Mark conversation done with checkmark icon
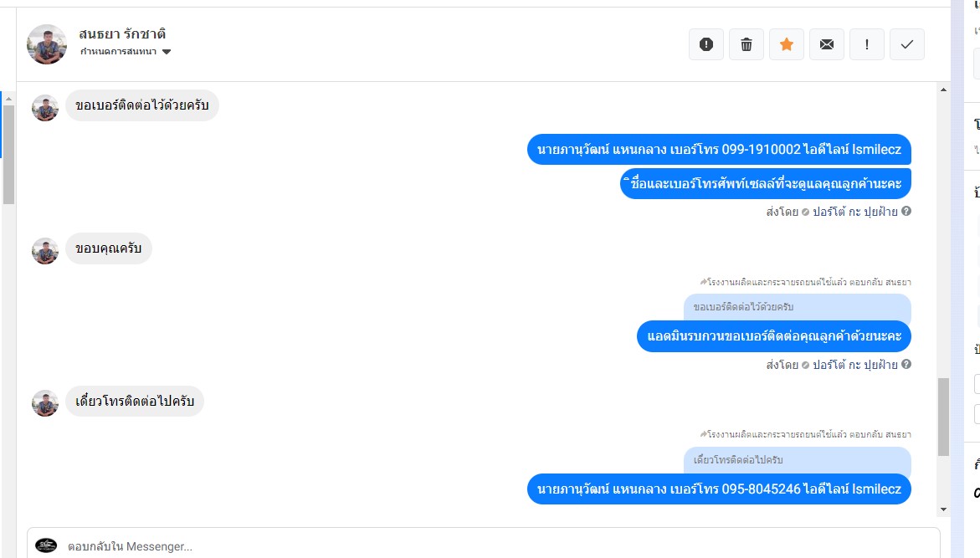The height and width of the screenshot is (558, 980). [907, 44]
